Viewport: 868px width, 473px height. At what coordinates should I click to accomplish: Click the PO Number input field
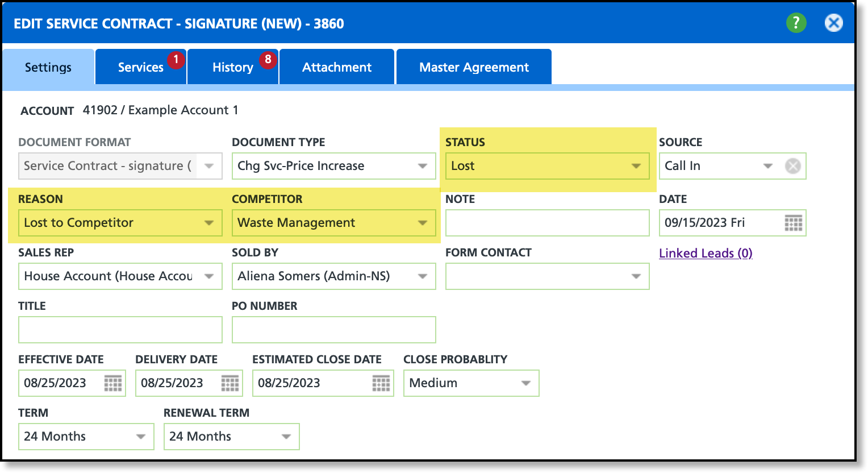334,330
